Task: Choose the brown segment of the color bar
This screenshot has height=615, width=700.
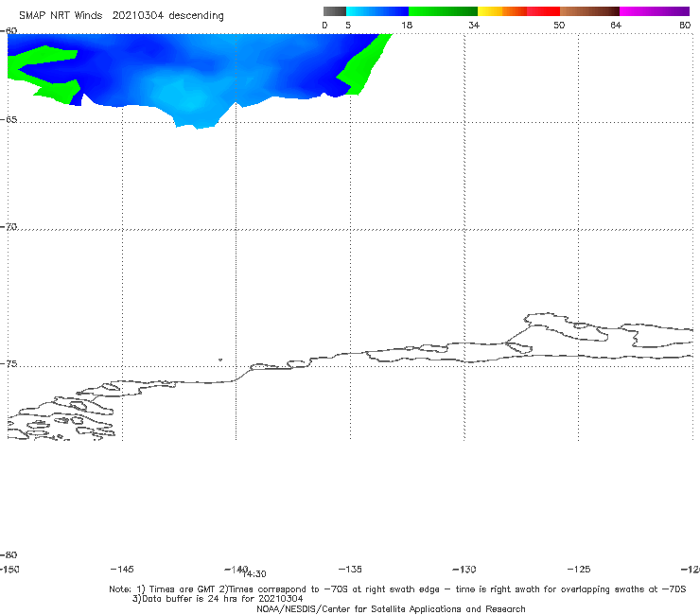Action: tap(589, 11)
